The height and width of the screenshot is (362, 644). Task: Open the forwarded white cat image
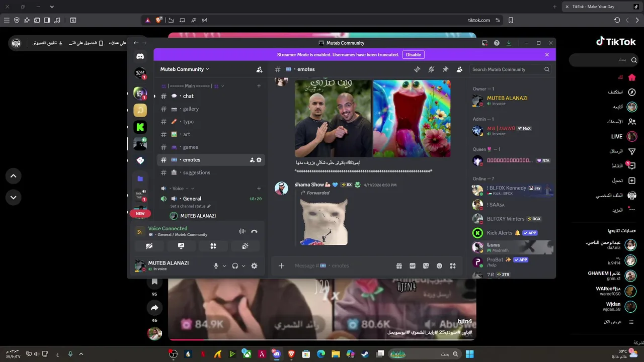click(324, 222)
